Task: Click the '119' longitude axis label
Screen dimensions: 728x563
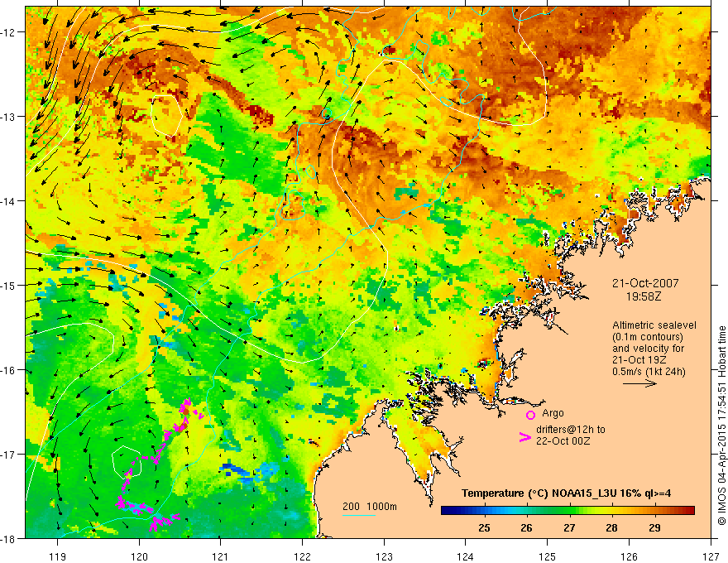Action: point(58,556)
